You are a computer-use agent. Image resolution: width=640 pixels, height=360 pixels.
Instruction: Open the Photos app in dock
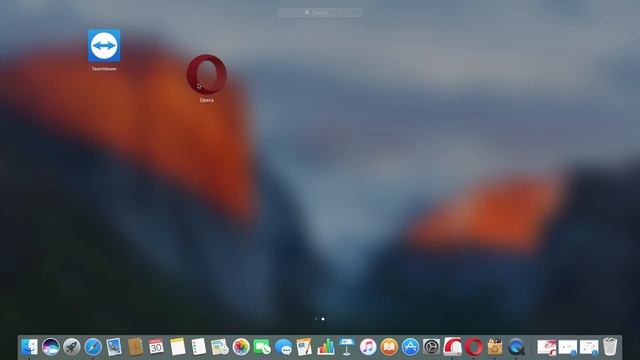pos(241,347)
